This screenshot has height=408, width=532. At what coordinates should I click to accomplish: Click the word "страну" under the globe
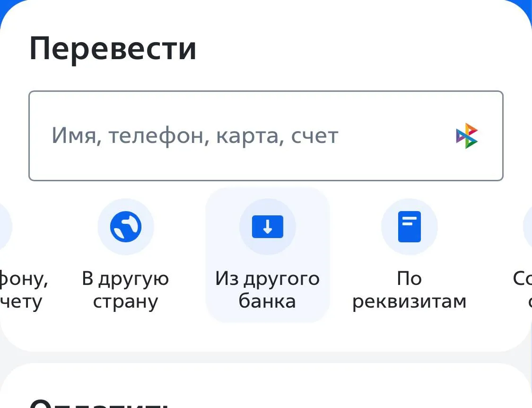[125, 302]
